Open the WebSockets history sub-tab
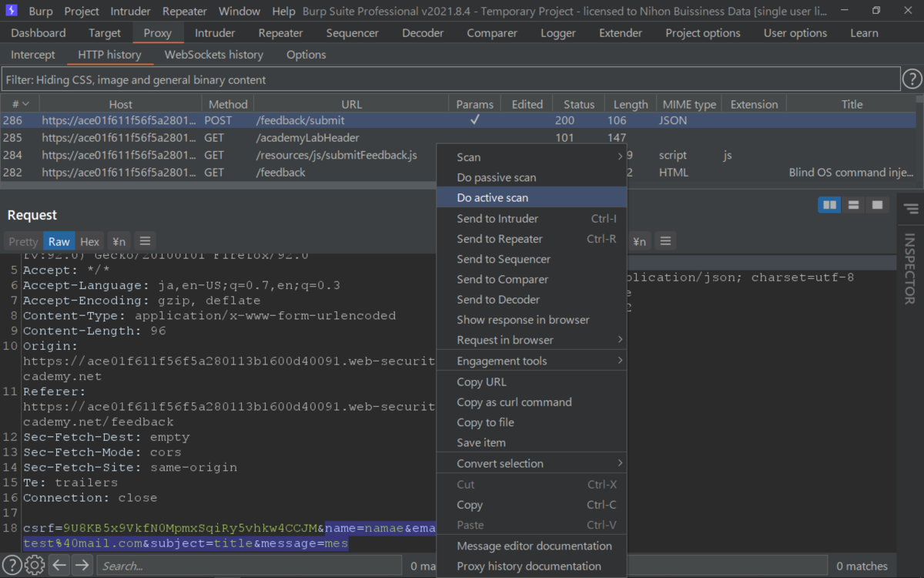The height and width of the screenshot is (578, 924). (214, 55)
